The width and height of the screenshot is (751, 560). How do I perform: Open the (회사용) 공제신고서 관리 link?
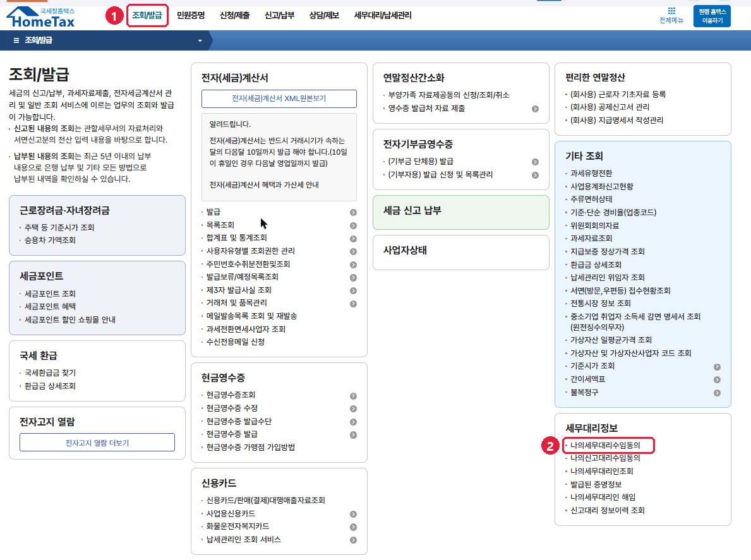coord(610,107)
